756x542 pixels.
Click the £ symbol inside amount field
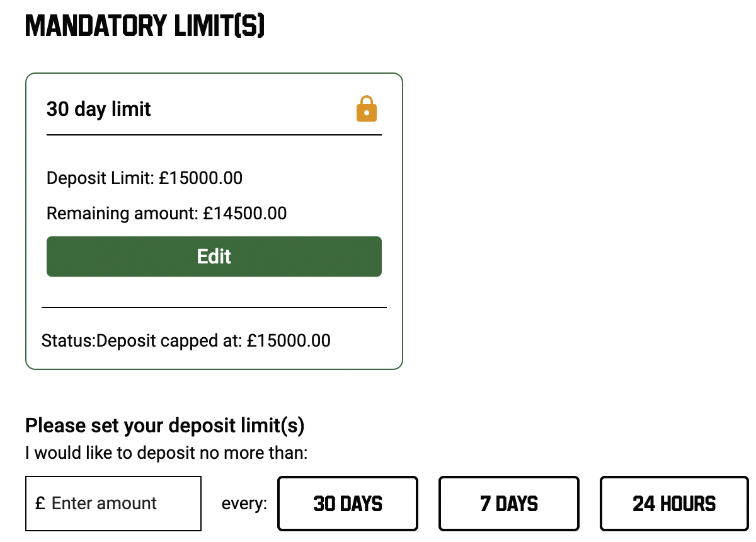pos(40,504)
